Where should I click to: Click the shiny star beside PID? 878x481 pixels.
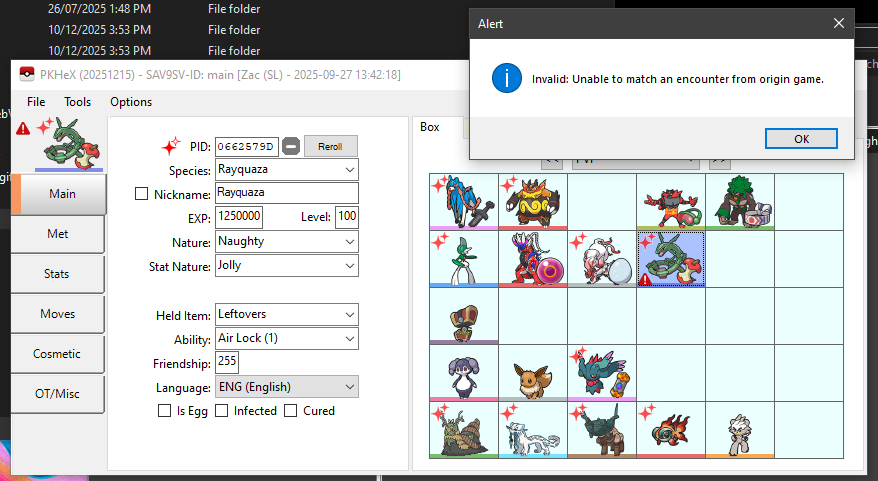coord(170,146)
